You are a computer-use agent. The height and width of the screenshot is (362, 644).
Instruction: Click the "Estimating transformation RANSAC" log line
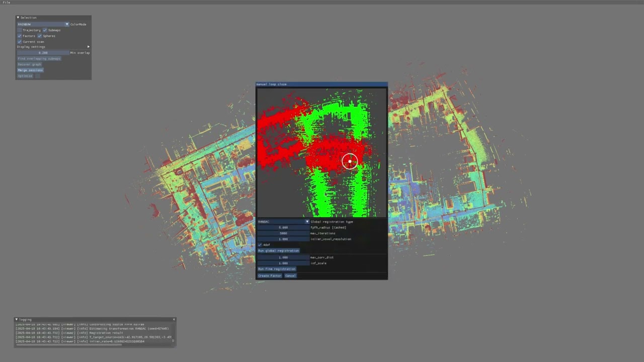92,329
